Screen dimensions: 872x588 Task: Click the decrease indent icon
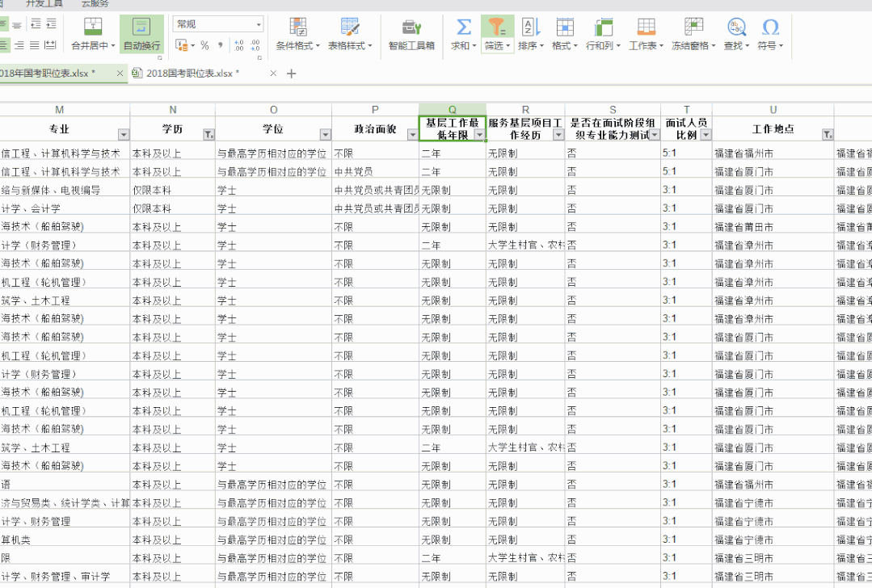36,24
